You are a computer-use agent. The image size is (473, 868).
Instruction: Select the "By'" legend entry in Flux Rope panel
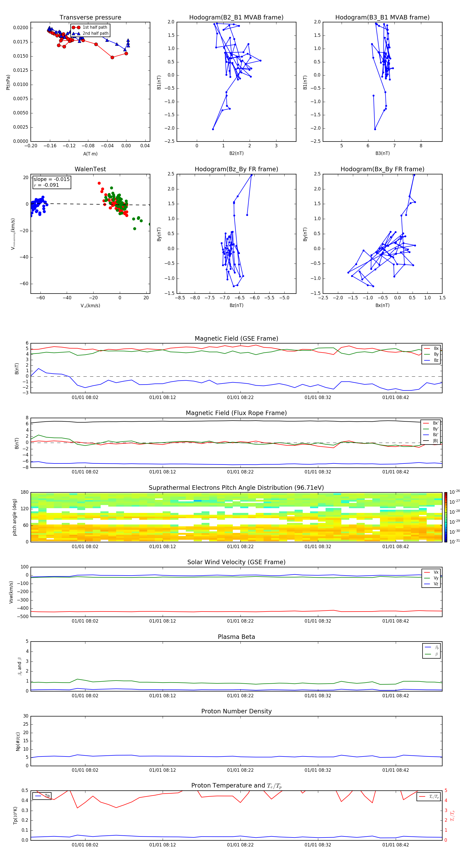pyautogui.click(x=431, y=429)
